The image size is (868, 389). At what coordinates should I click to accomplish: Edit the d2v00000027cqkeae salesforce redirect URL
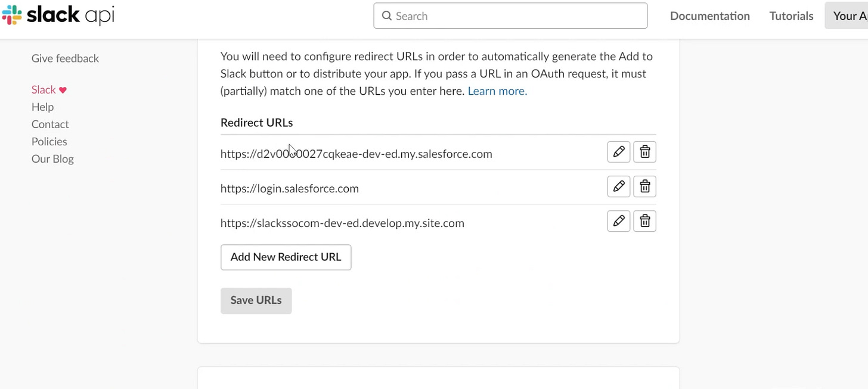tap(619, 152)
